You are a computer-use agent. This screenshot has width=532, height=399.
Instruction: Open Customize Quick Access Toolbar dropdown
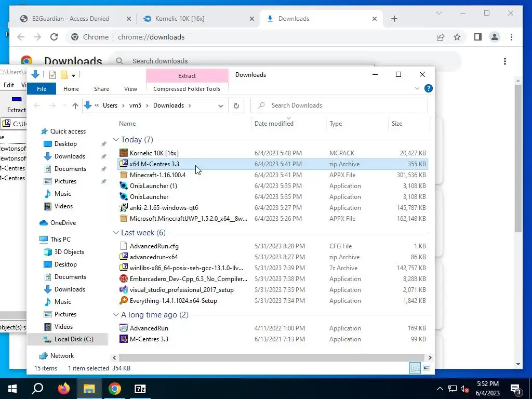point(73,75)
